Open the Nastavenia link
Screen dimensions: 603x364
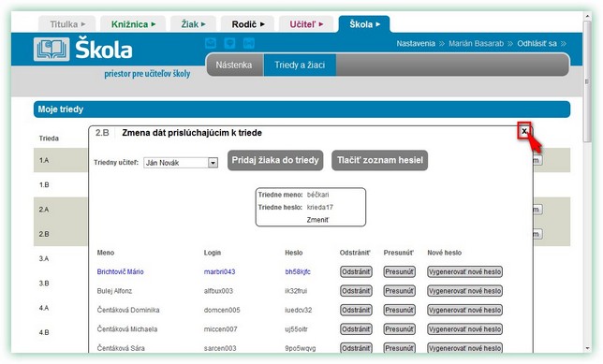point(416,43)
